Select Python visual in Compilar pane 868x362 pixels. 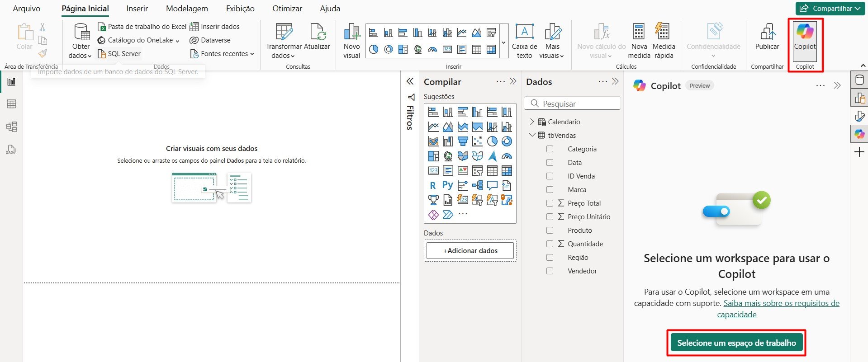click(448, 185)
